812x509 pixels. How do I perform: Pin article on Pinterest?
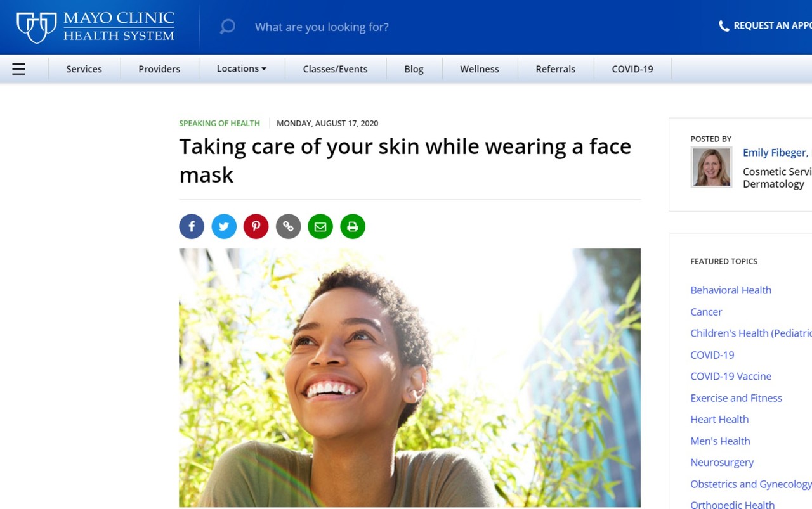256,226
